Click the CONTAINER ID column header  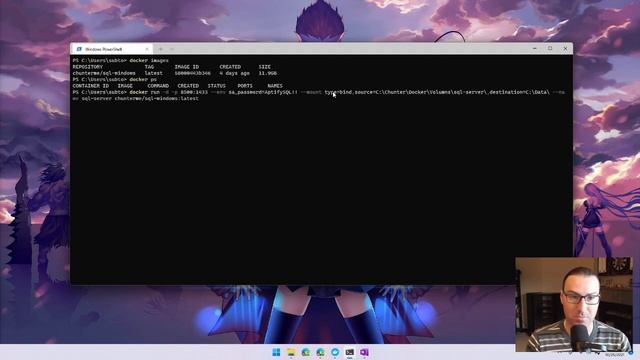pyautogui.click(x=91, y=86)
